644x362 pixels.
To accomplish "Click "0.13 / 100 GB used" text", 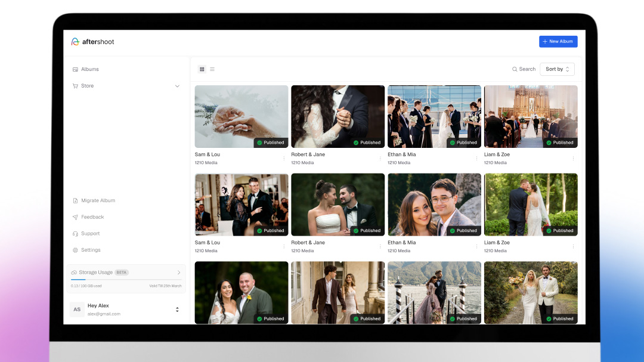I will (x=86, y=286).
